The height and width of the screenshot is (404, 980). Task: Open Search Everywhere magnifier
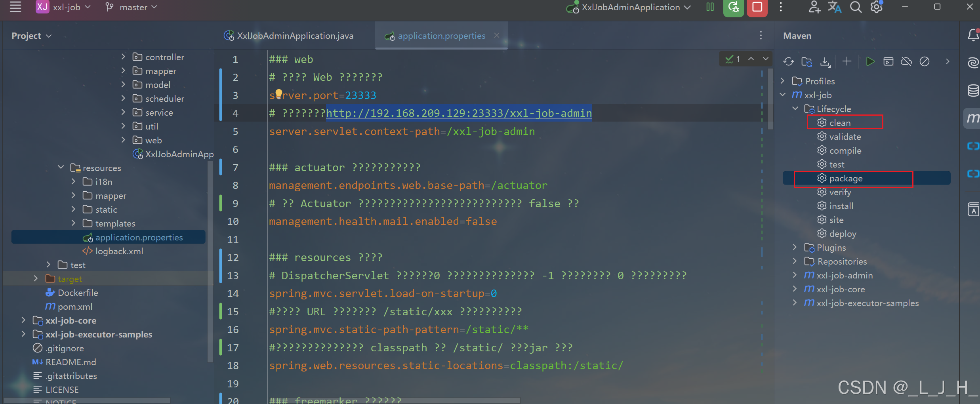(x=856, y=7)
